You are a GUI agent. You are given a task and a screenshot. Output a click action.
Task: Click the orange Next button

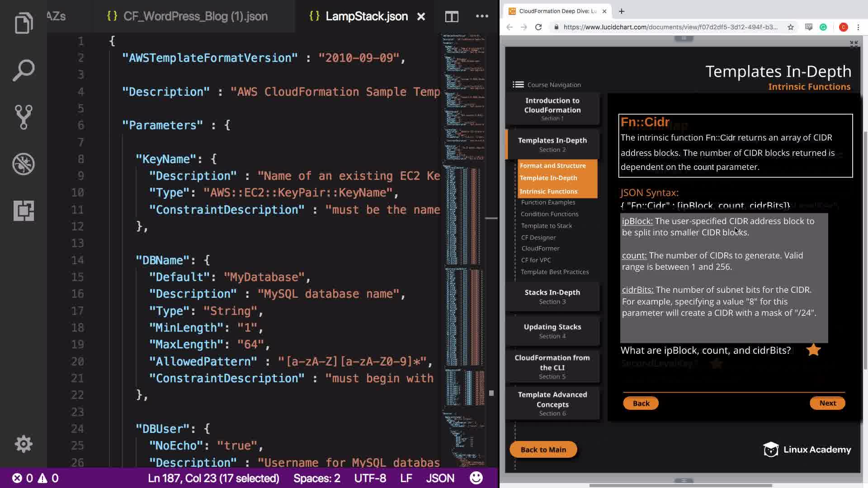click(x=827, y=403)
